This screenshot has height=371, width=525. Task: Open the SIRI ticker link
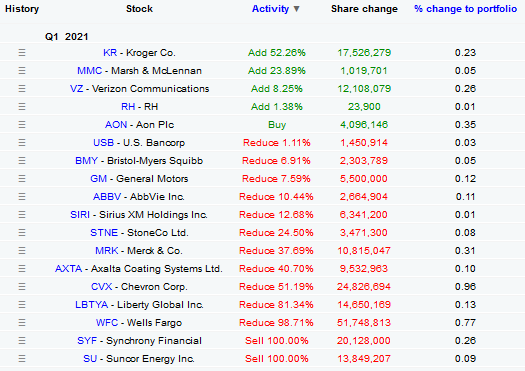pyautogui.click(x=80, y=215)
